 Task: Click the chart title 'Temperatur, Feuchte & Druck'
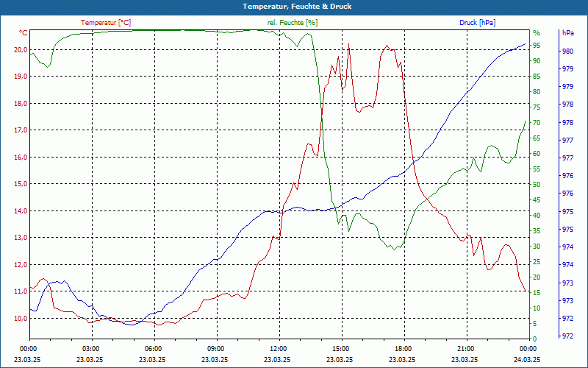[x=297, y=7]
